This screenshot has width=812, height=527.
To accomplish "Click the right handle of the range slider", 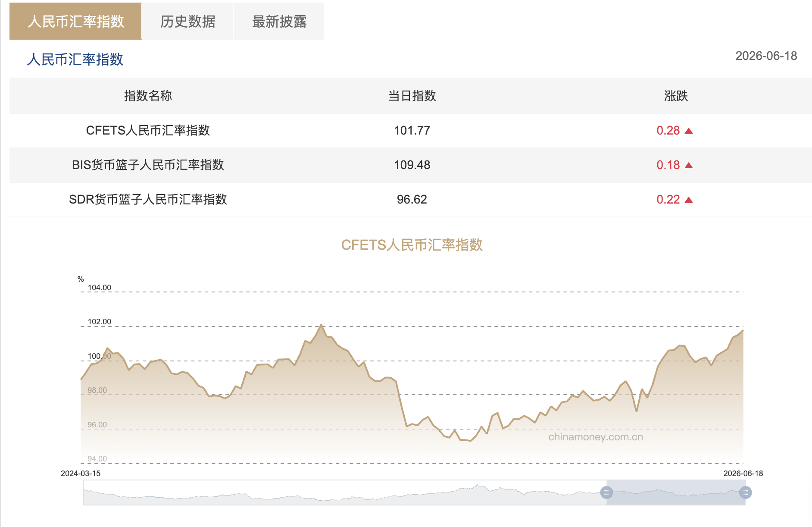I will (x=745, y=492).
